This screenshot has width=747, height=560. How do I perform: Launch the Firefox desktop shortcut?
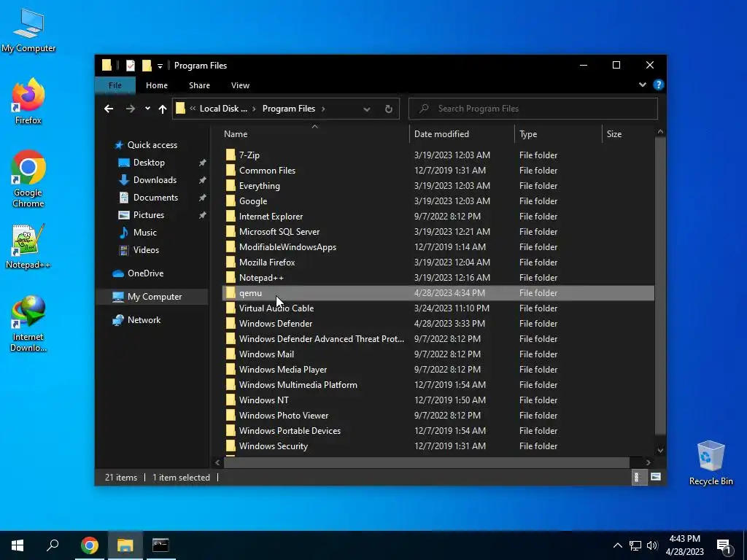tap(28, 101)
